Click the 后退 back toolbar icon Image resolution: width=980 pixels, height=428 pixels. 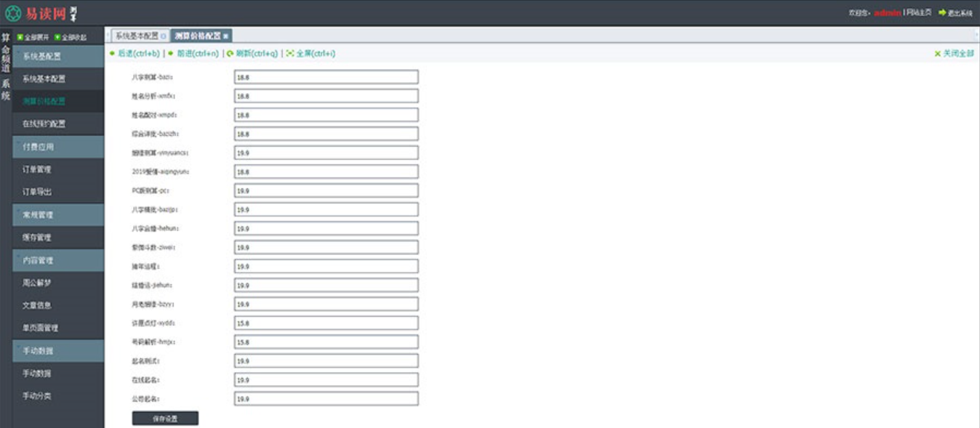[x=111, y=54]
